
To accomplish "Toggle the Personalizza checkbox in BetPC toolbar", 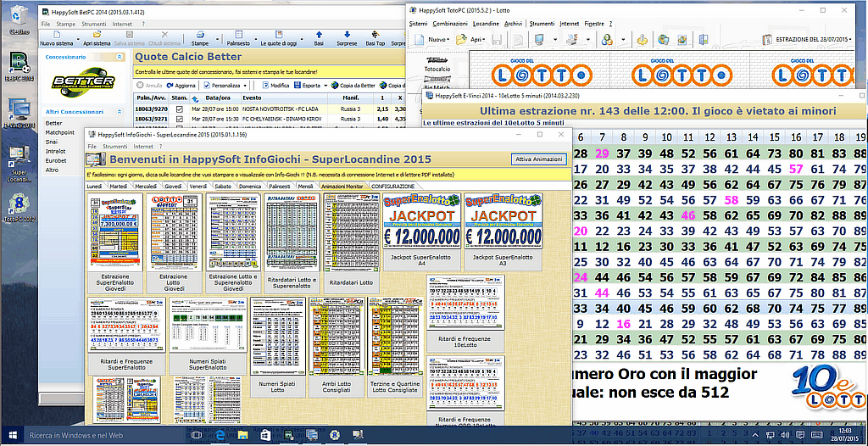I will (207, 86).
